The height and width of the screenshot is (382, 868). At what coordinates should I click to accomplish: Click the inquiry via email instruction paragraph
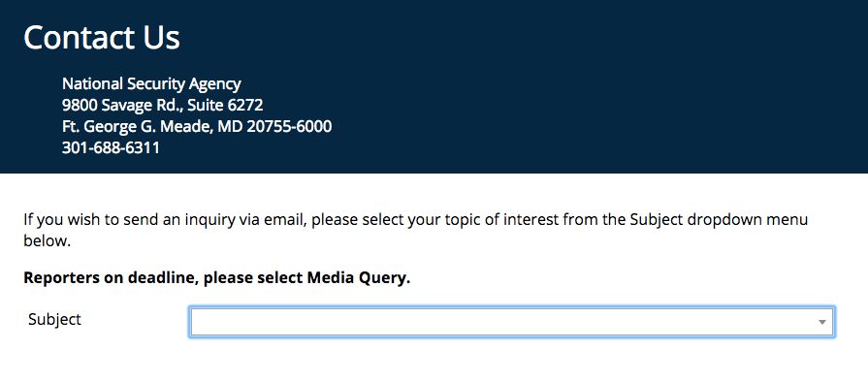tap(416, 231)
